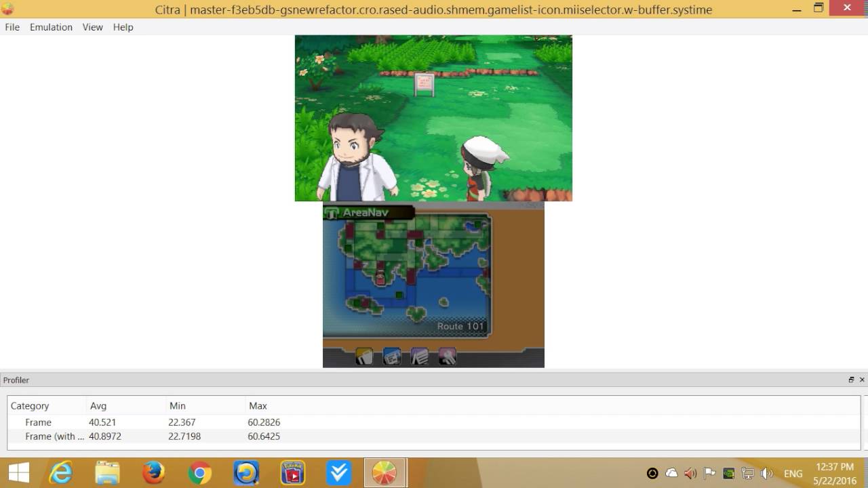The image size is (868, 488).
Task: Tap the yellow map icon on bottom screen
Action: coord(364,357)
